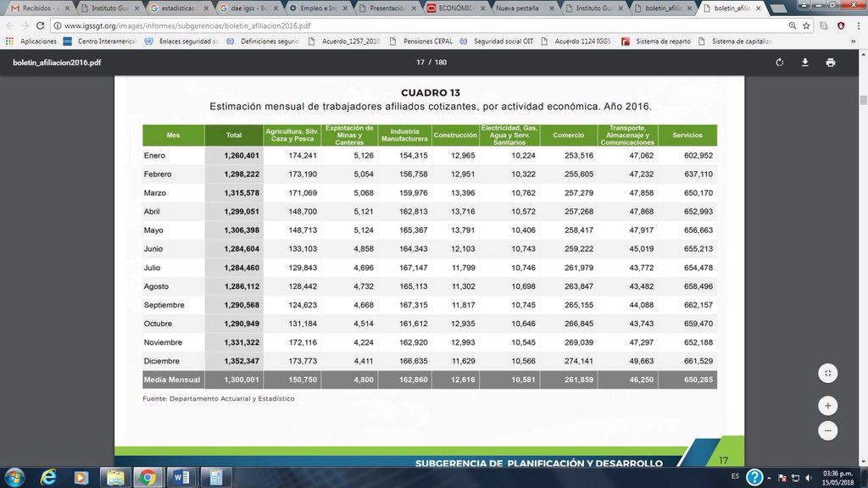Viewport: 868px width, 488px height.
Task: Open Seguridad social OIT bookmark
Action: click(497, 41)
